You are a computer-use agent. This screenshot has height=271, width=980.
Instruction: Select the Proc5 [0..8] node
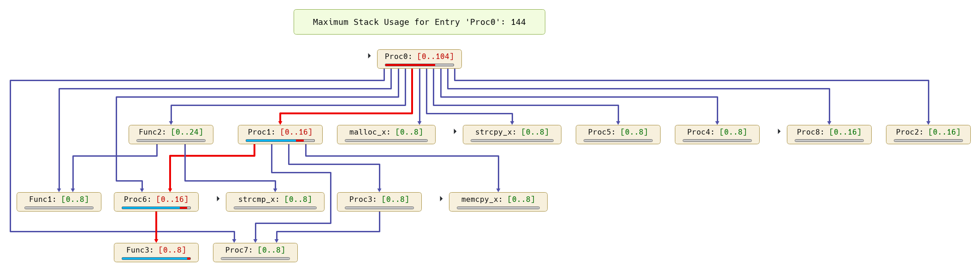pyautogui.click(x=618, y=135)
